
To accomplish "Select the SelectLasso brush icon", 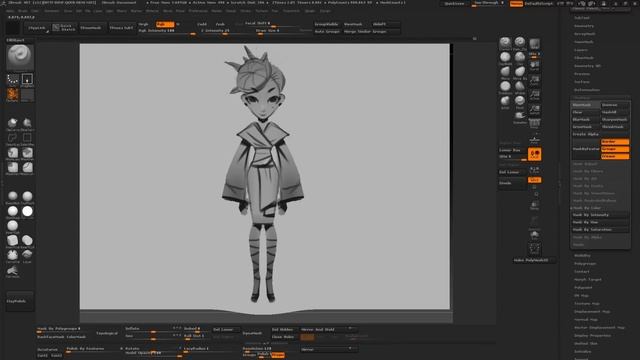I will [13, 138].
